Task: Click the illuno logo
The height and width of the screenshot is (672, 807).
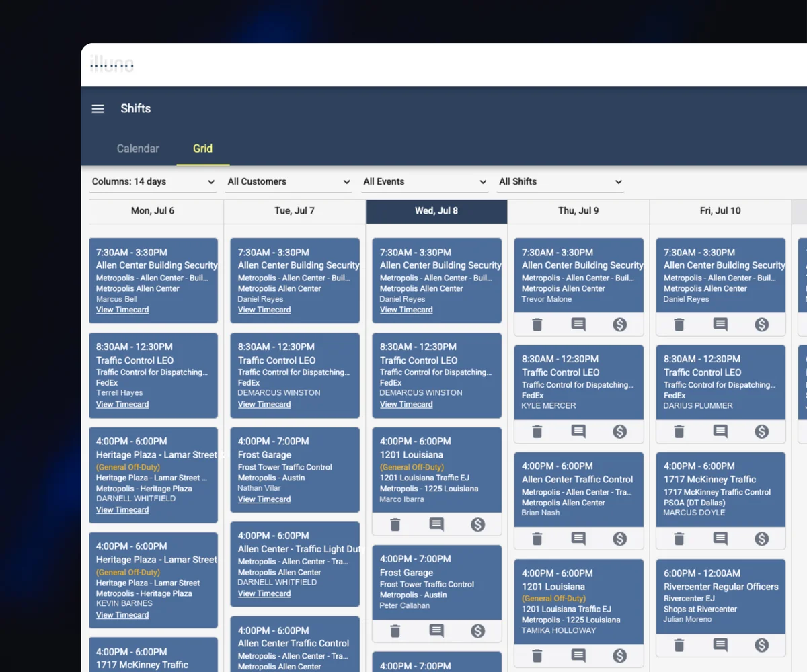Action: (112, 65)
